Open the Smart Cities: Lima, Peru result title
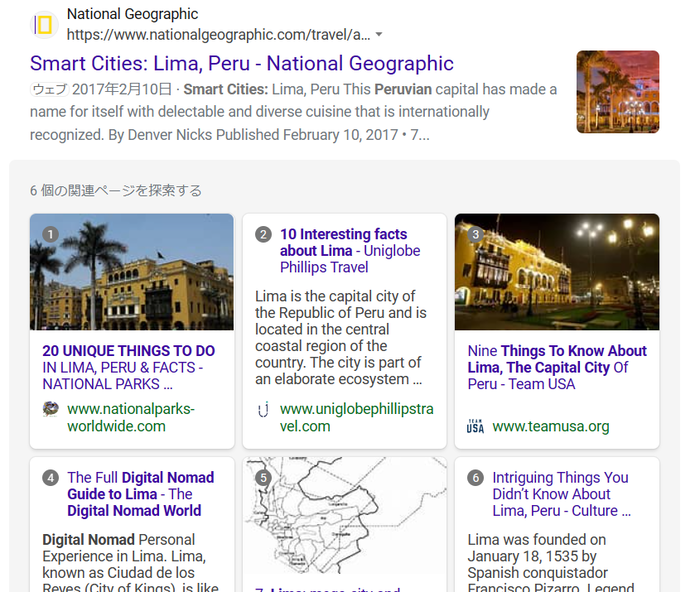Screen dimensions: 700x592 click(x=242, y=63)
